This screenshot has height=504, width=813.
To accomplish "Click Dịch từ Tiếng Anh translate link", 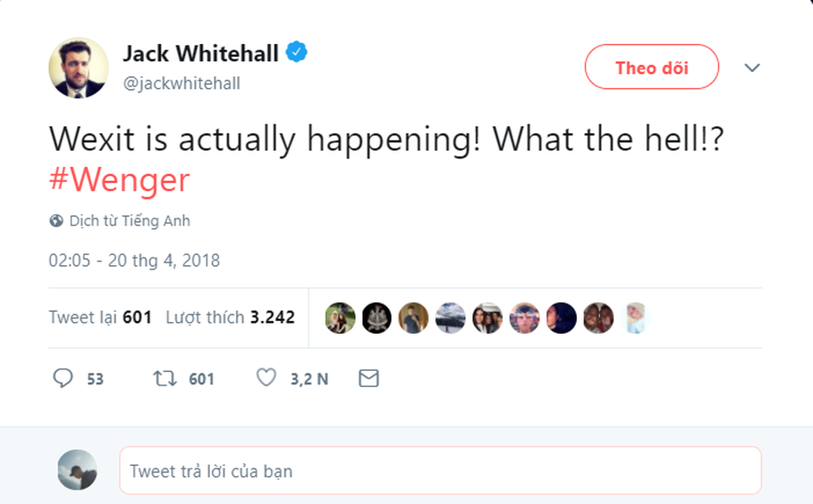I will coord(130,221).
